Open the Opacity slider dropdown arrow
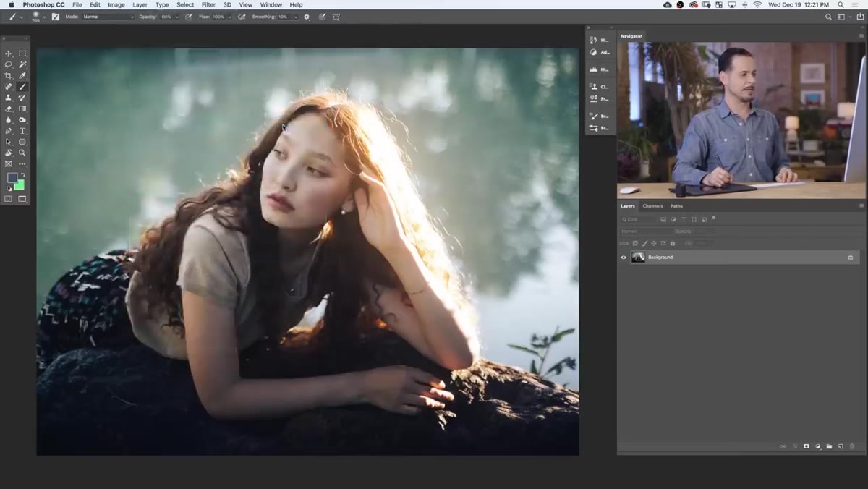The image size is (868, 489). click(x=177, y=17)
